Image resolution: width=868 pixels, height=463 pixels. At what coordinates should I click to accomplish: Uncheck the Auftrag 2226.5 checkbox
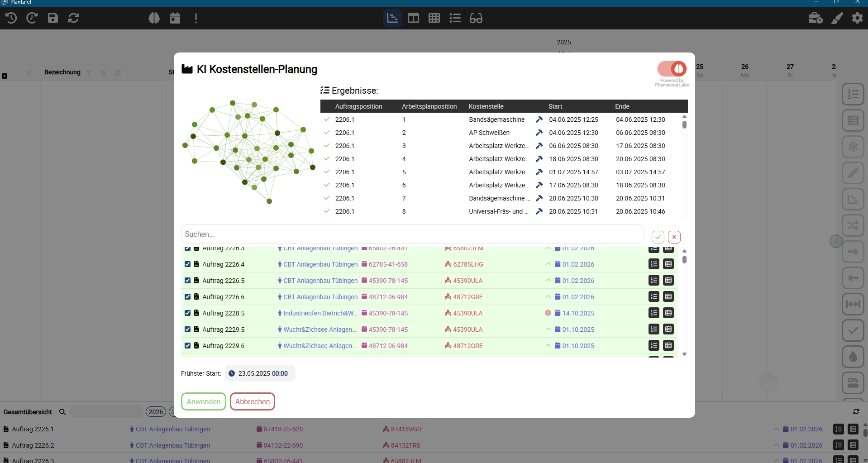(188, 281)
